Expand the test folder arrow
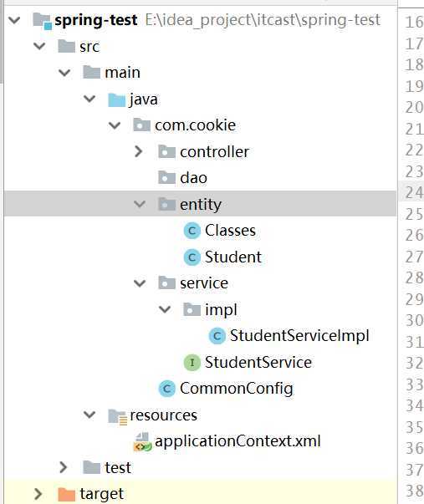This screenshot has width=424, height=504. (x=64, y=467)
